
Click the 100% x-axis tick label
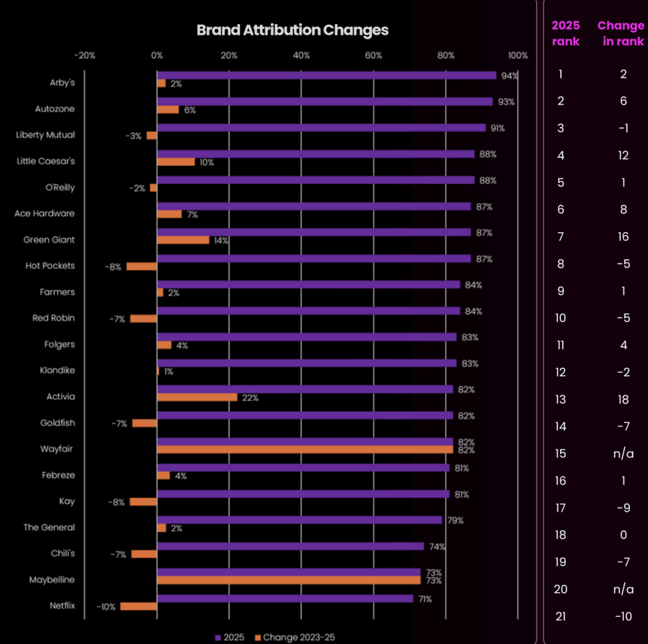(518, 56)
